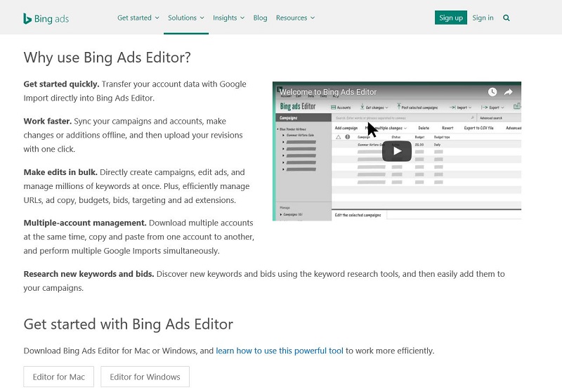Screen dimensions: 562x392
Task: Click the Sign in link
Action: (x=483, y=18)
